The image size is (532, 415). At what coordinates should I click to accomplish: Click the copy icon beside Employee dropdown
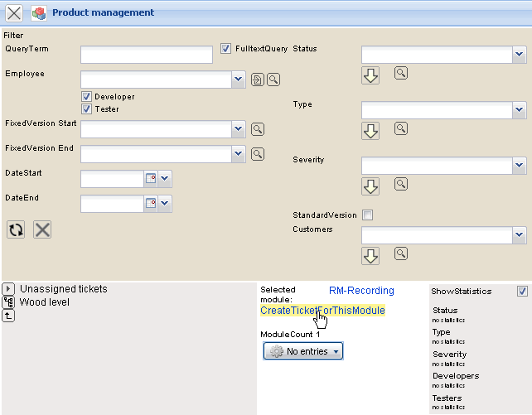tap(258, 80)
